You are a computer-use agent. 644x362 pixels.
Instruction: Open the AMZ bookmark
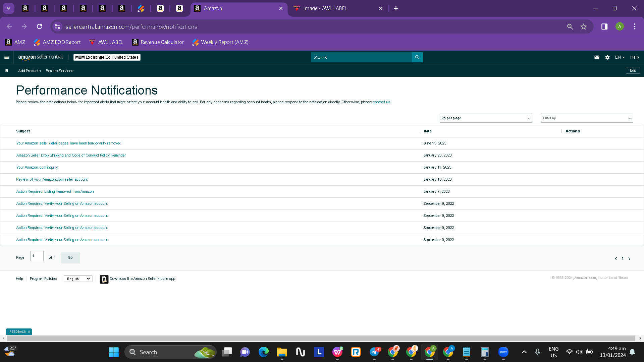point(15,42)
